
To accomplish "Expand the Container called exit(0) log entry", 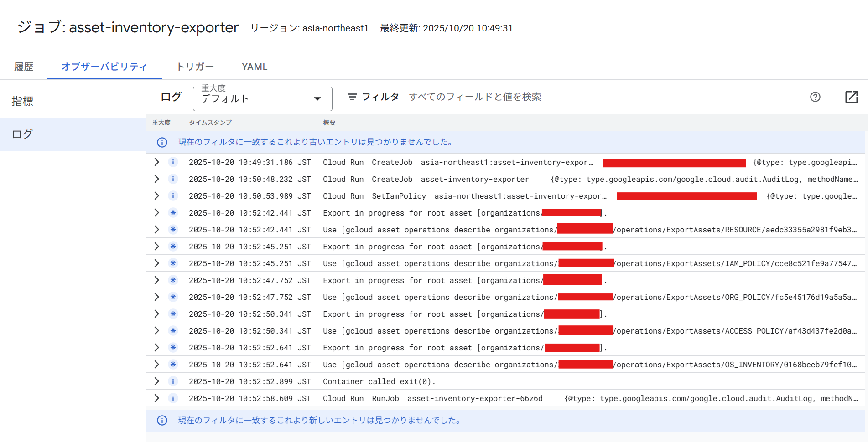I will click(156, 381).
